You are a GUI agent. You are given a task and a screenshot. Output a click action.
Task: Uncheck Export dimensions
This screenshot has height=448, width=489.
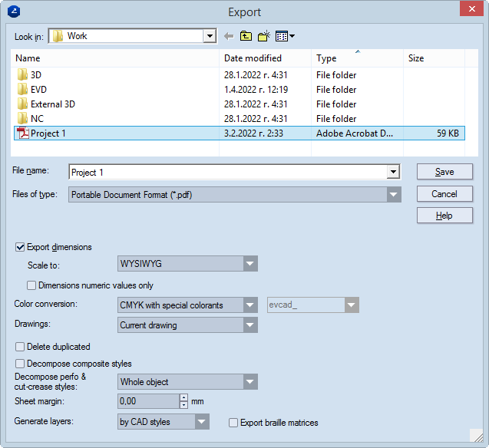click(x=21, y=248)
